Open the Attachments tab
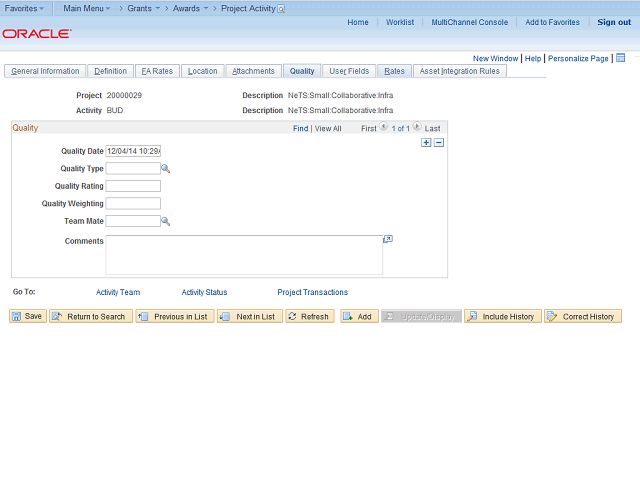 click(253, 71)
